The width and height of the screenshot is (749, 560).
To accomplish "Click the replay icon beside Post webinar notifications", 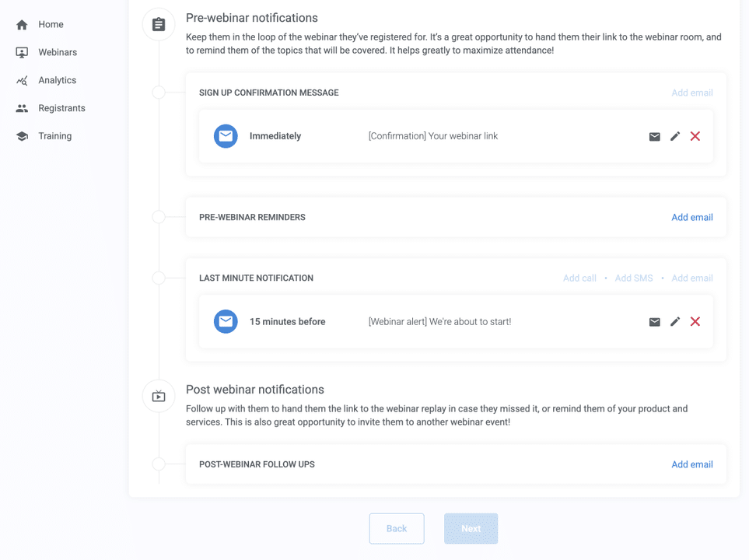I will point(158,396).
